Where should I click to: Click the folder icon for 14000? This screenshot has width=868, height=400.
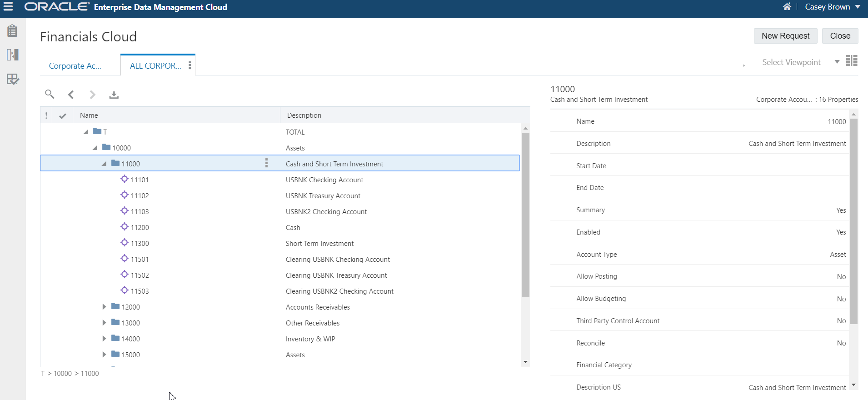(x=115, y=338)
